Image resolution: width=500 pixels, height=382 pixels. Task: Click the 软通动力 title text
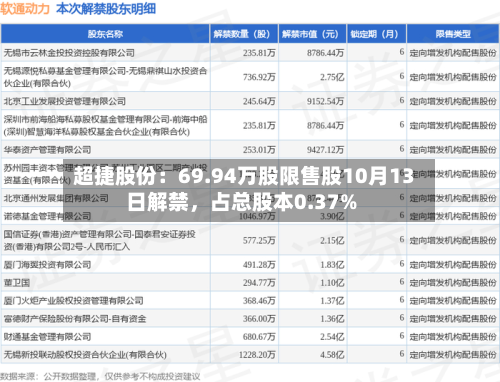[25, 9]
